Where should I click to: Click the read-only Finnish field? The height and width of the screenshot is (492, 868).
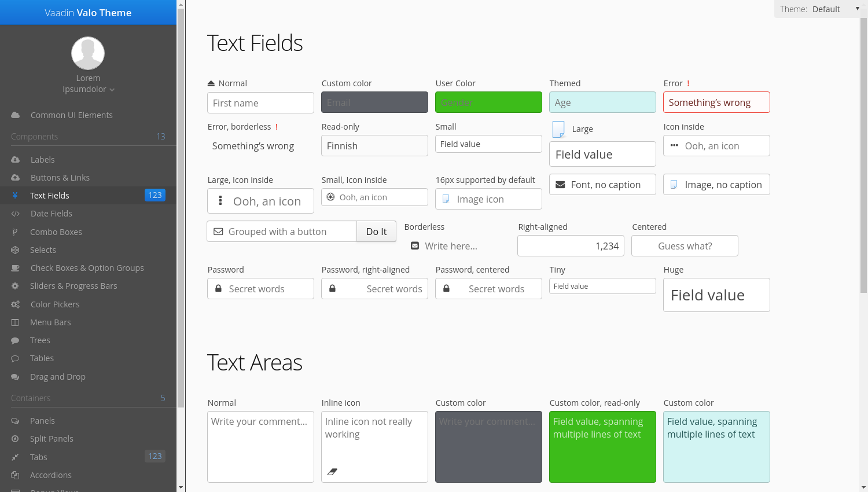click(x=374, y=146)
